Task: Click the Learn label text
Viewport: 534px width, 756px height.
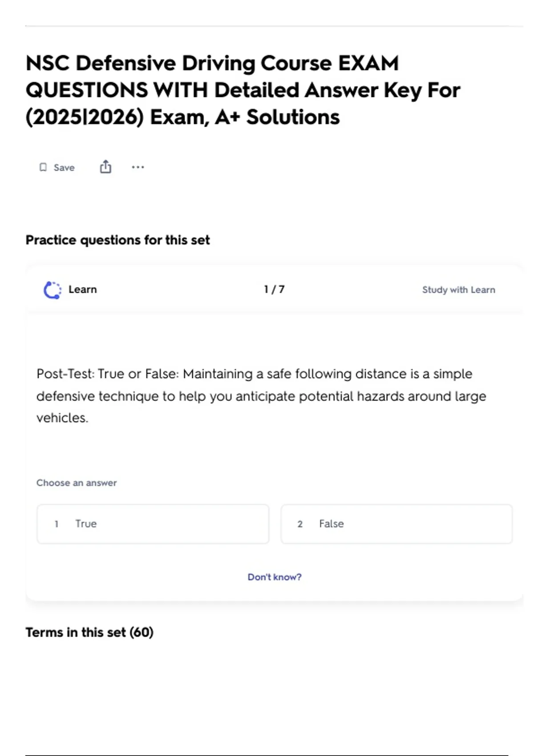Action: click(x=83, y=290)
